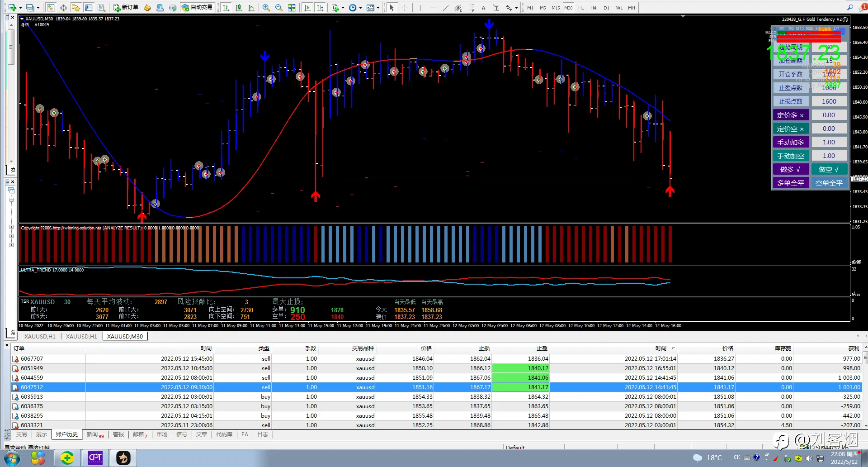This screenshot has width=868, height=467.
Task: Switch timeframe to H4
Action: 594,8
